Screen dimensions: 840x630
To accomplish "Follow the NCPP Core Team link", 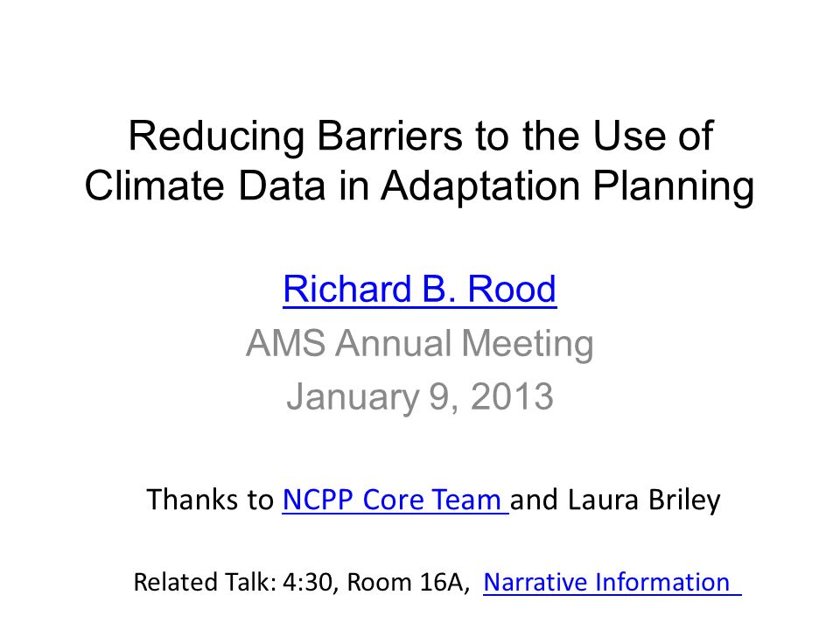I will pyautogui.click(x=395, y=500).
